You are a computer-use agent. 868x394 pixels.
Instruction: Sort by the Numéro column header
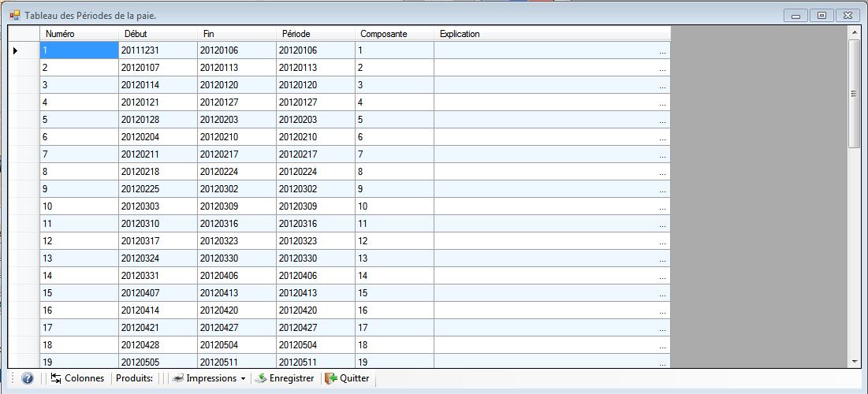(79, 34)
